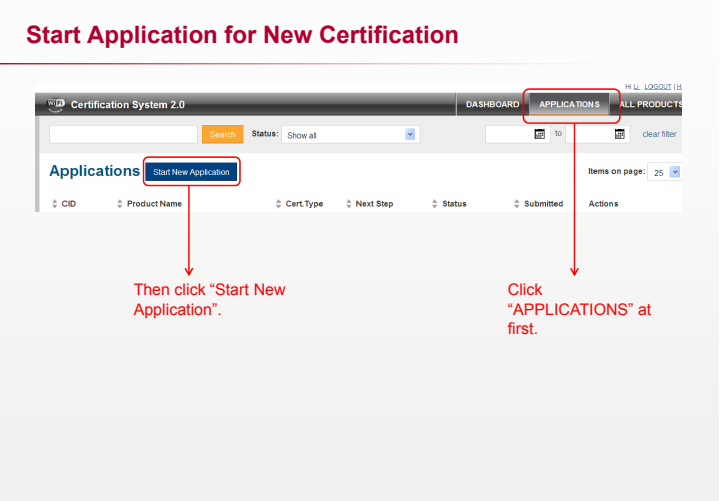Sort by Next Step column arrows
This screenshot has width=722, height=501.
(x=348, y=204)
